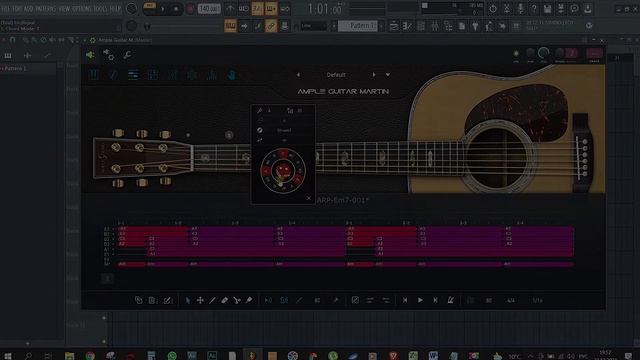The image size is (640, 360).
Task: Select the glue tool in riffer
Action: pos(249,300)
